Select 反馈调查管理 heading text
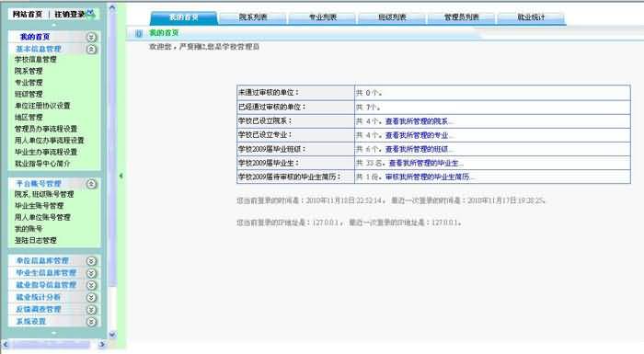The height and width of the screenshot is (354, 644). (39, 309)
